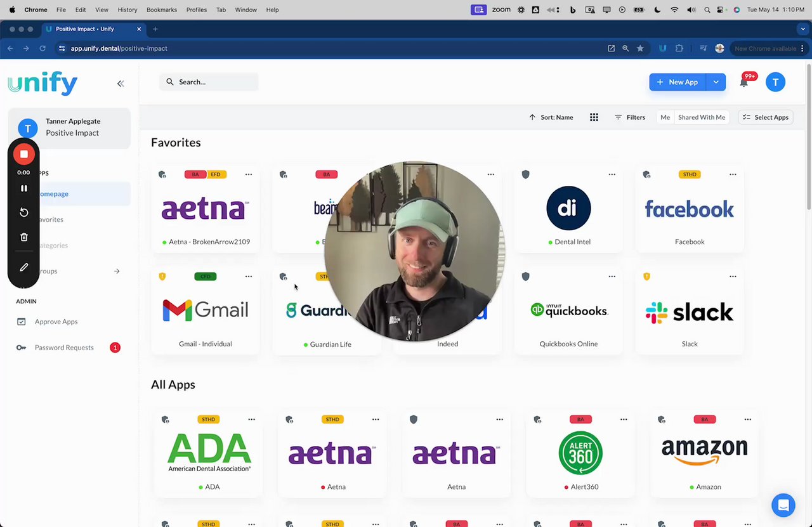Open the Tanner Applegate account card
Viewport: 812px width, 527px height.
click(x=70, y=127)
